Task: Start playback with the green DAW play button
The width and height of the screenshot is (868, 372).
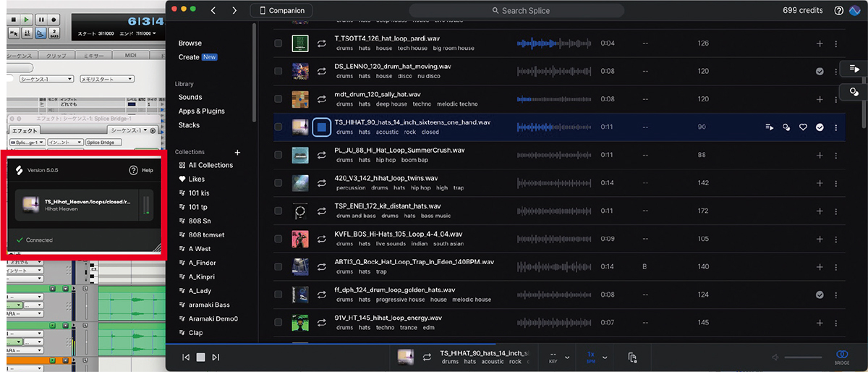Action: coord(26,19)
